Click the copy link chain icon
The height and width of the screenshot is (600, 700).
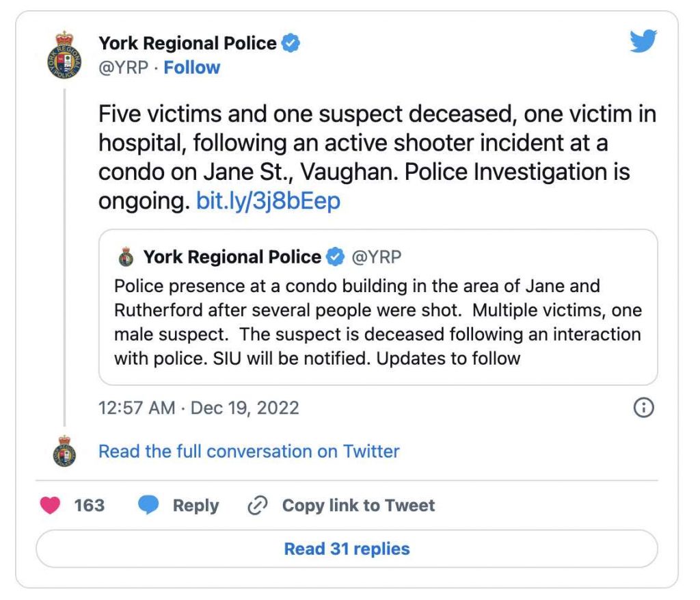click(256, 506)
